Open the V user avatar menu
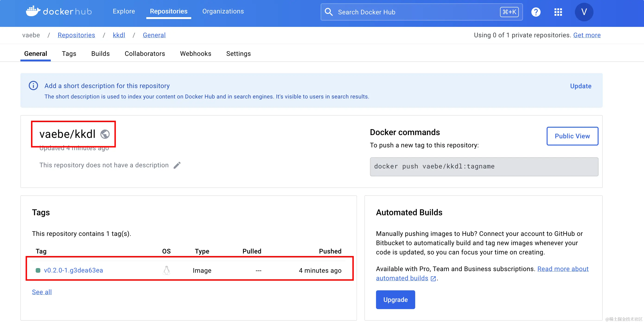The height and width of the screenshot is (323, 644). point(584,12)
